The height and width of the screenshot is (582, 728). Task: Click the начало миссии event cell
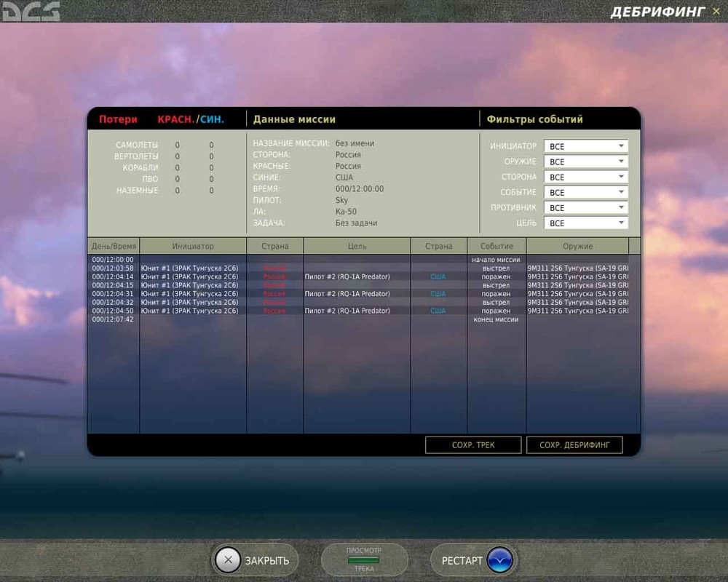pyautogui.click(x=496, y=260)
